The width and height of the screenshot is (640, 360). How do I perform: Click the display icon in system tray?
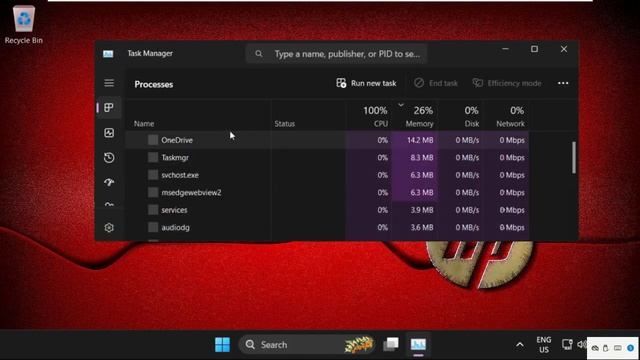[567, 344]
